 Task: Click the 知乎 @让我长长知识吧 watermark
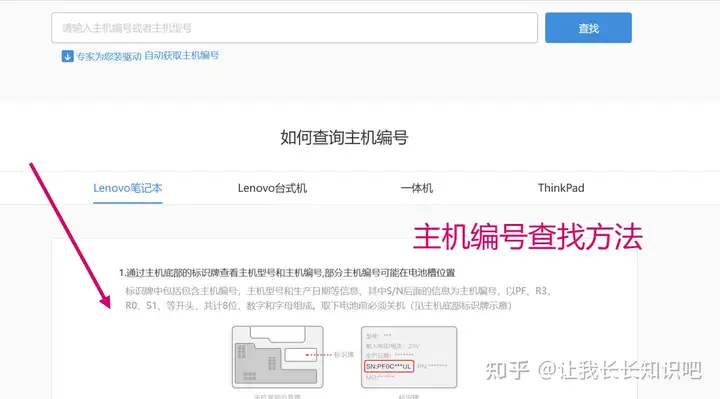(x=594, y=370)
